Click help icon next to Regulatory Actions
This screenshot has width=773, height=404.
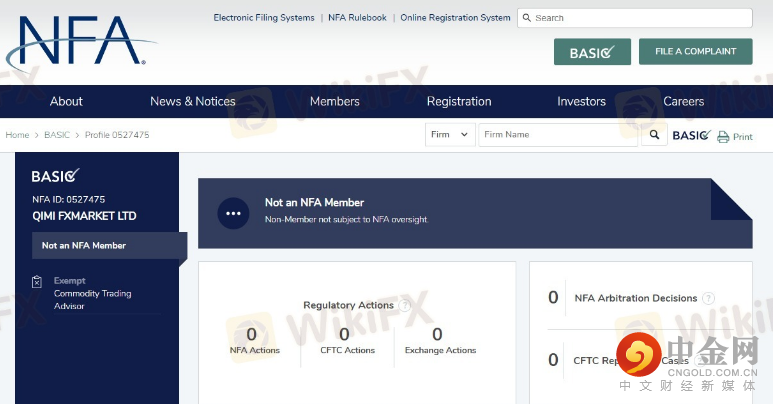tap(404, 305)
